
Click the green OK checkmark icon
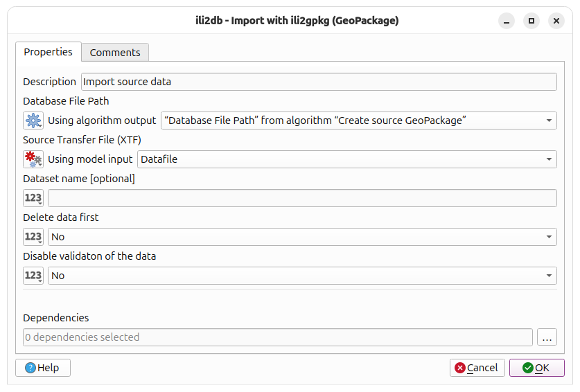528,368
